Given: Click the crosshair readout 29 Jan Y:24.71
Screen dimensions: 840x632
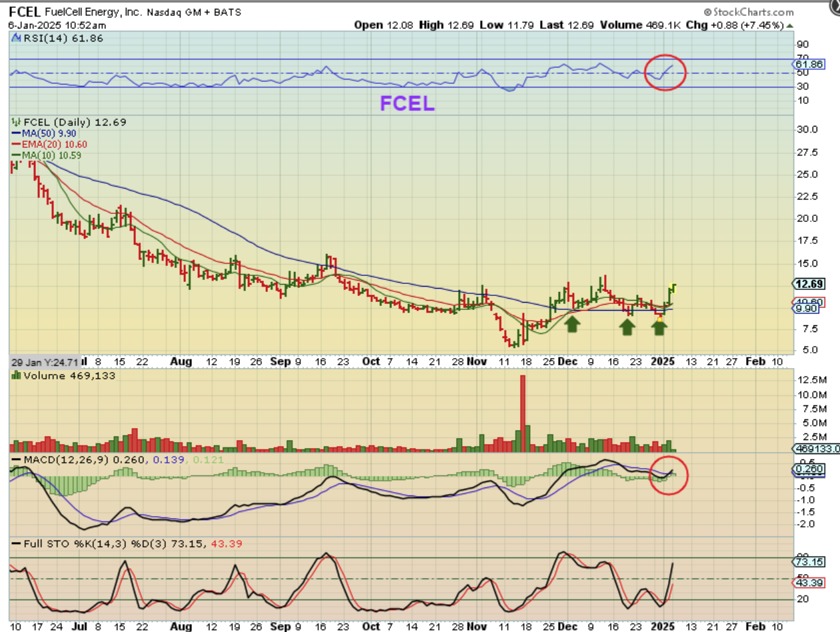Looking at the screenshot, I should tap(45, 361).
